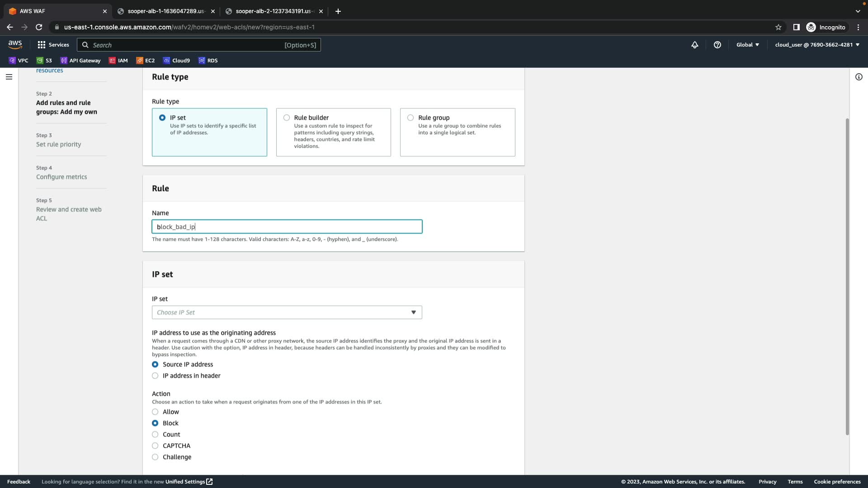
Task: Select the Count action
Action: pyautogui.click(x=155, y=435)
